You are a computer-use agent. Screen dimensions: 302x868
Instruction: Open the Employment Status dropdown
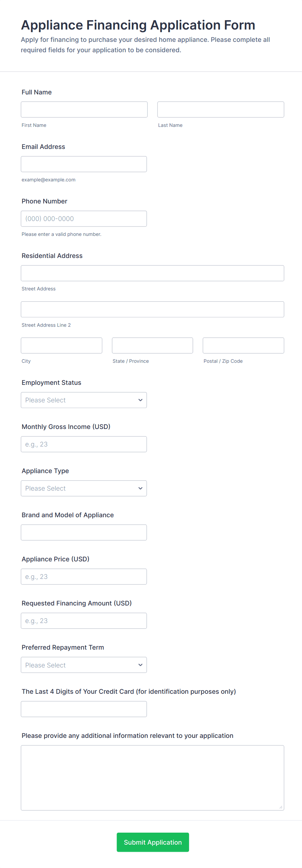(83, 400)
